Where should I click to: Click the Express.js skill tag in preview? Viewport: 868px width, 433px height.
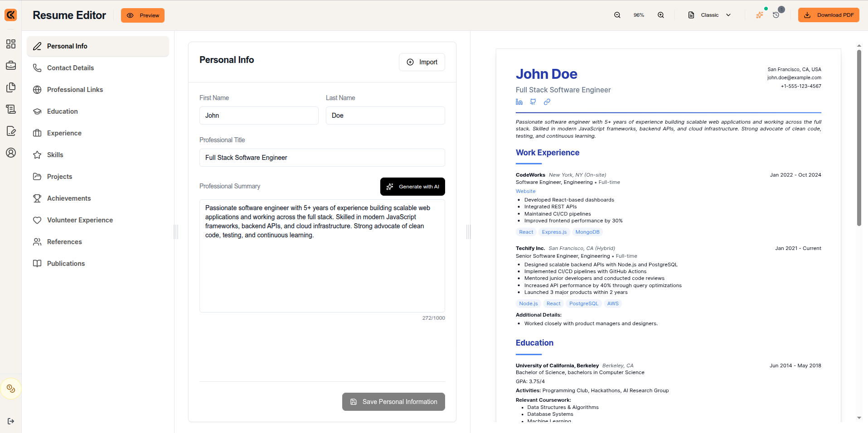554,232
